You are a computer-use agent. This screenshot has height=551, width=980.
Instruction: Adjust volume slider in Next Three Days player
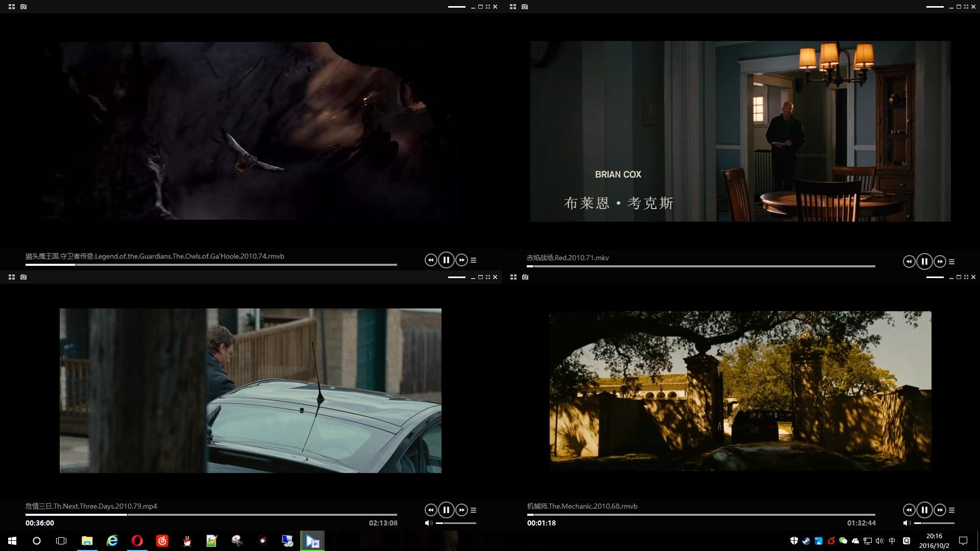click(456, 523)
